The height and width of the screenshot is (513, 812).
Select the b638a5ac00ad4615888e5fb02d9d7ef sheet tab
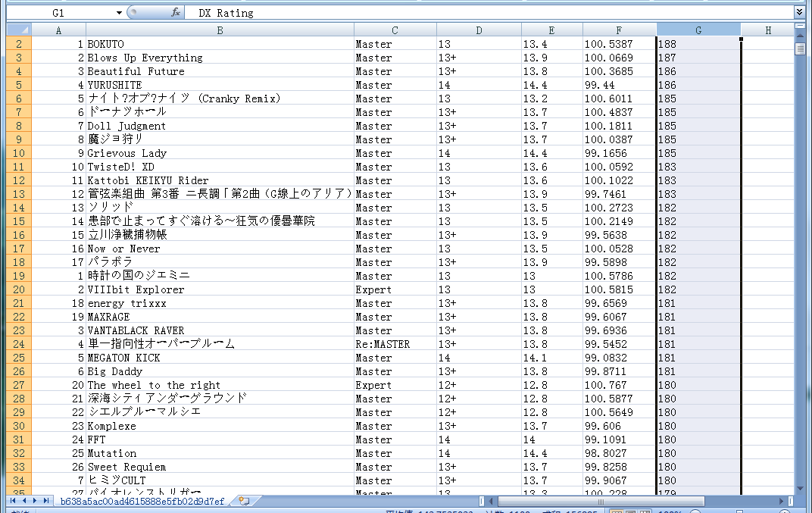(142, 502)
